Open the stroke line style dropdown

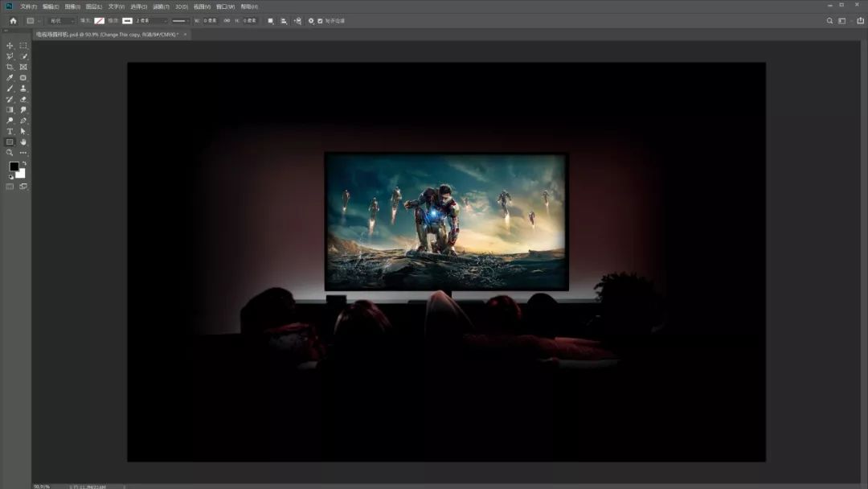pos(180,20)
